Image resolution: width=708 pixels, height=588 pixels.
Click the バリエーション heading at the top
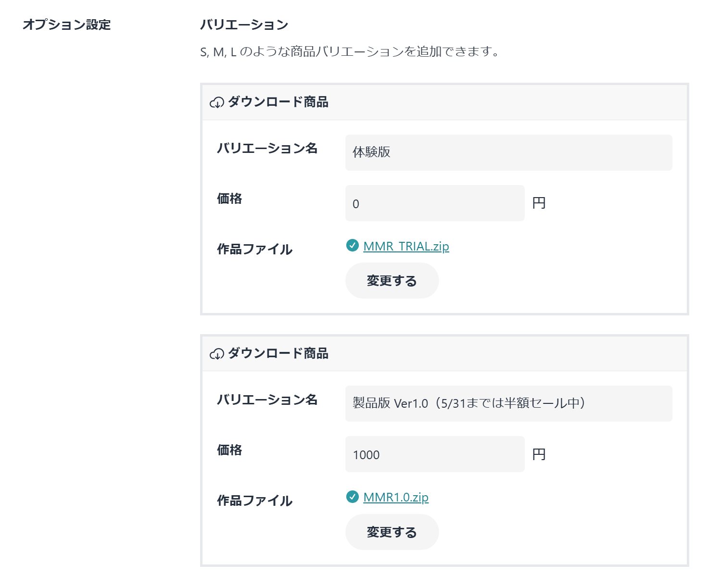tap(244, 25)
